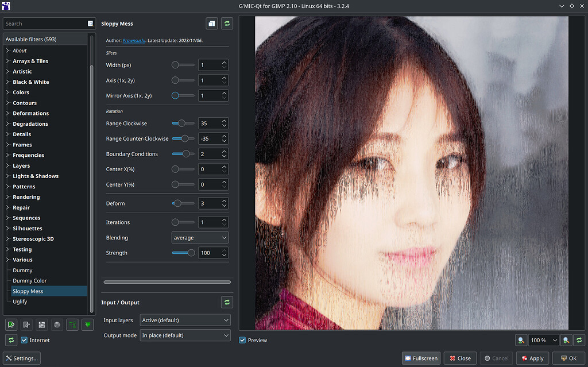Open the Blending dropdown
This screenshot has width=588, height=367.
199,237
